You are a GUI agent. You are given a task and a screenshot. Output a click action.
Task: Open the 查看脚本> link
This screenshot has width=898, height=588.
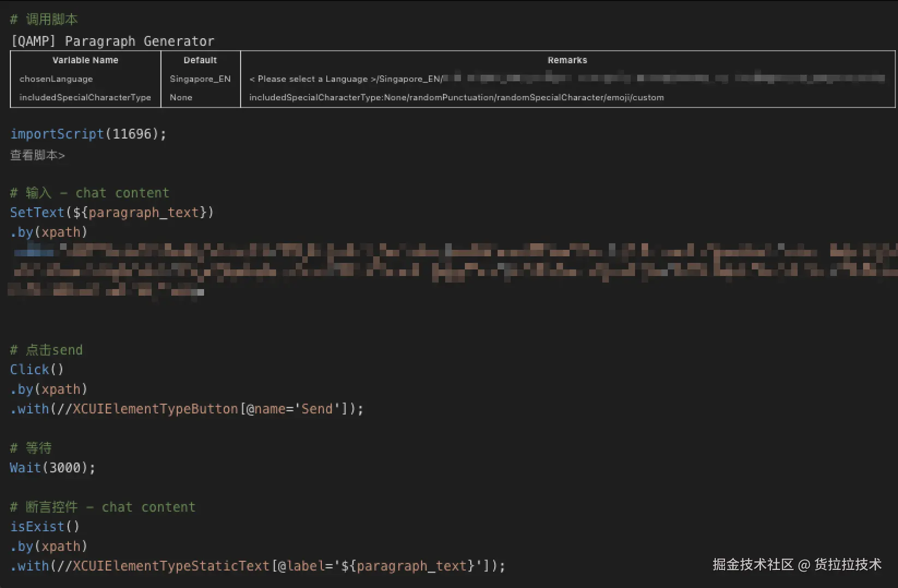pos(38,155)
